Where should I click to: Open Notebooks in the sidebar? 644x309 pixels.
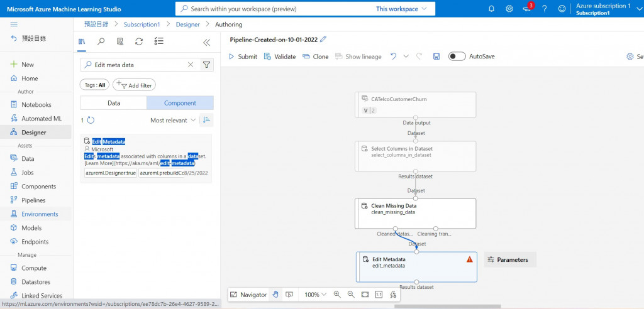(x=36, y=105)
